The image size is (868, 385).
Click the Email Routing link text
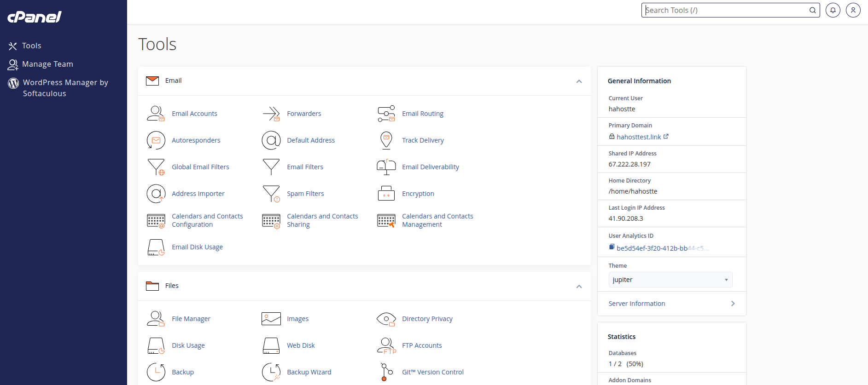[423, 114]
